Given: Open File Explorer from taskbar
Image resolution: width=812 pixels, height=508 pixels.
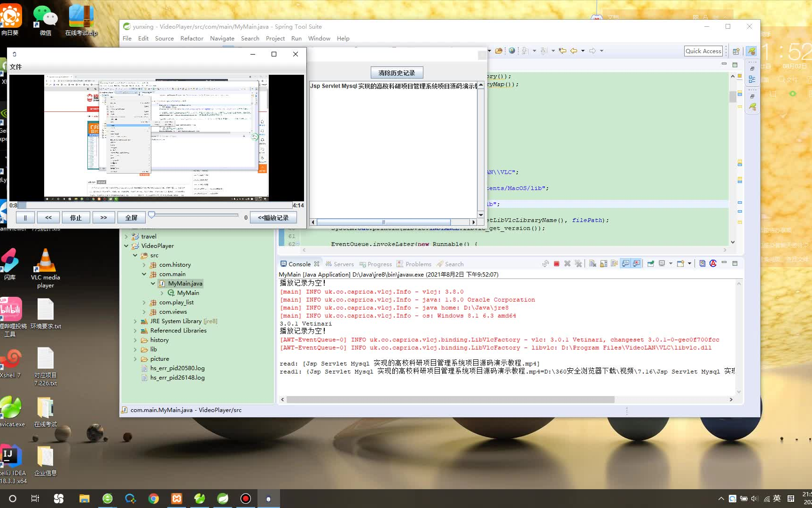Looking at the screenshot, I should coord(84,499).
